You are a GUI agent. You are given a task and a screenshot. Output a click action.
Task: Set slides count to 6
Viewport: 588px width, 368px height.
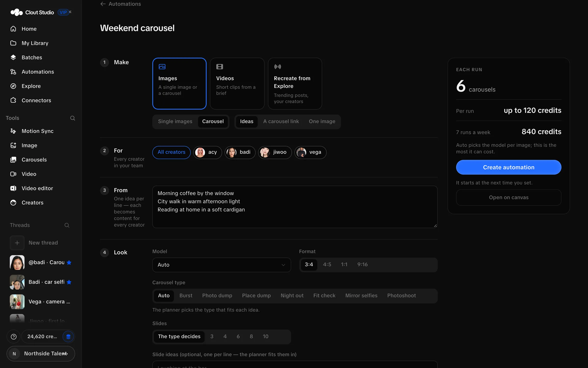(x=238, y=337)
